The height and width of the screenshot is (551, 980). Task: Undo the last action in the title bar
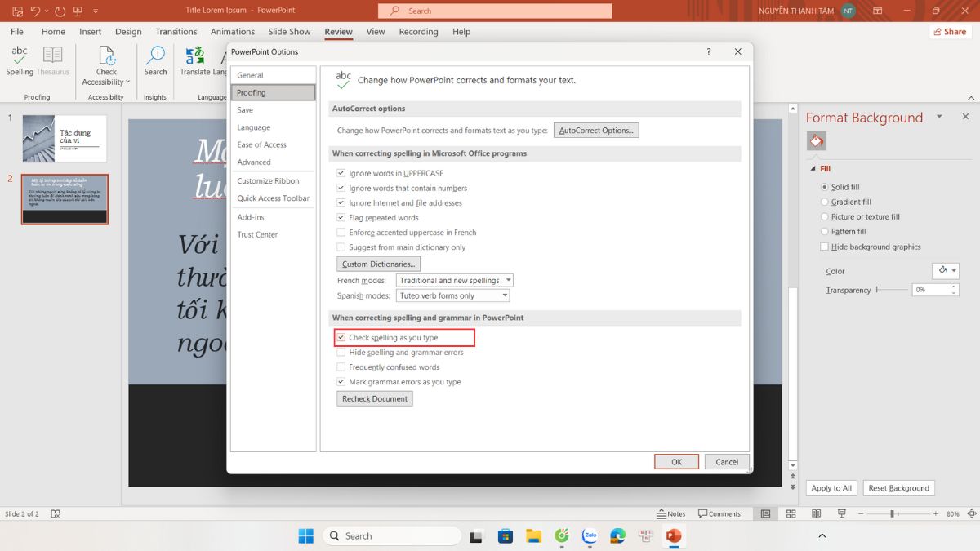tap(35, 11)
